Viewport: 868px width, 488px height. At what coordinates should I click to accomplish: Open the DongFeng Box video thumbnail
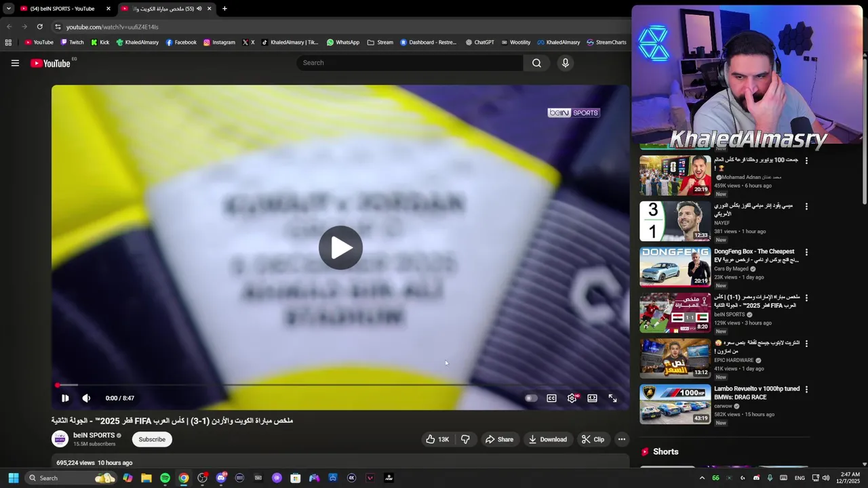[x=675, y=266]
